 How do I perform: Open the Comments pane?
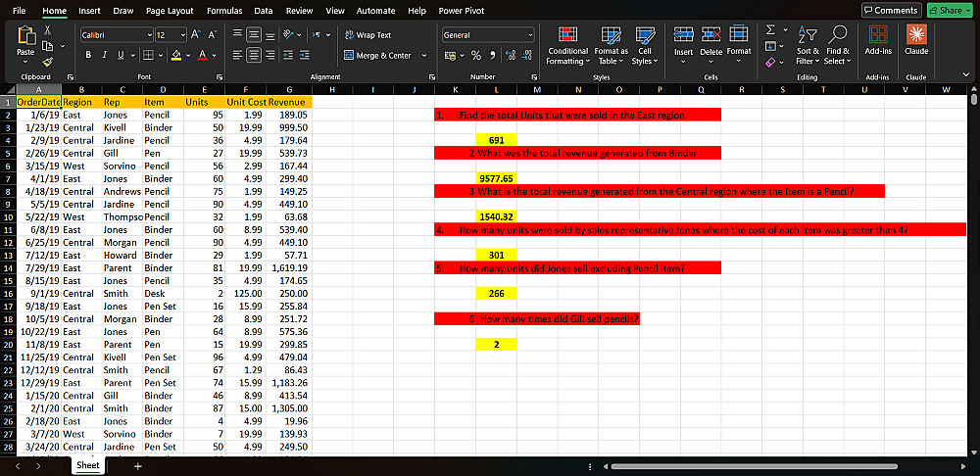point(891,10)
